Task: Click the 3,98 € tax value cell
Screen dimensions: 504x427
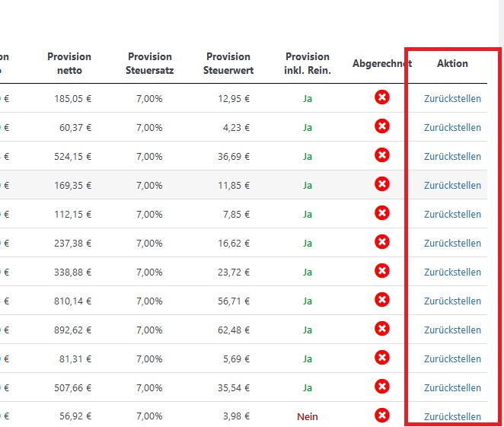Action: [236, 416]
